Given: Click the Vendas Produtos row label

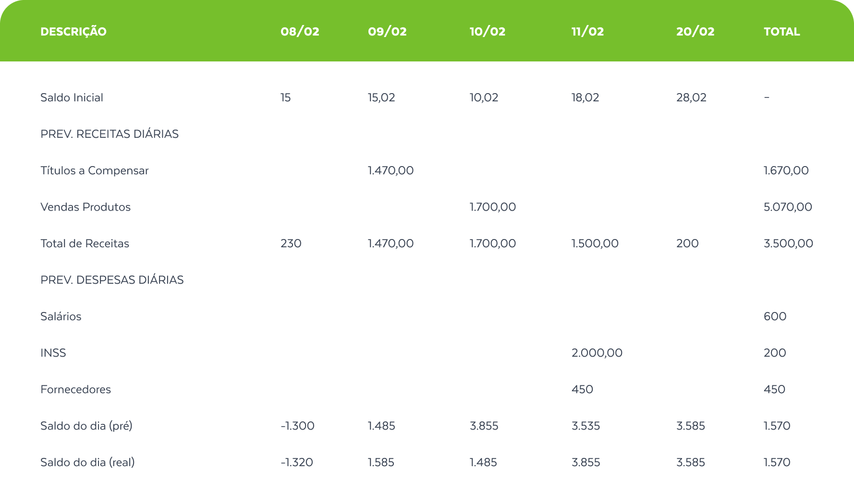Looking at the screenshot, I should 85,207.
